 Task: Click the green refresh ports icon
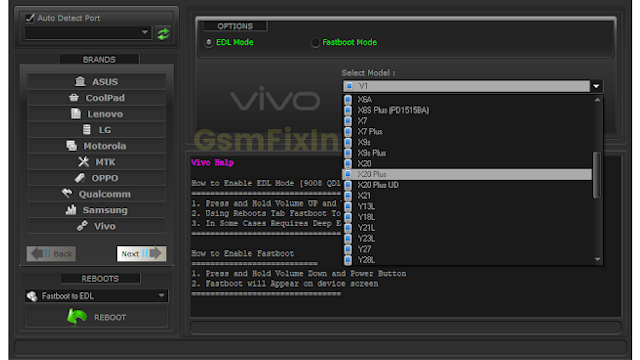[x=164, y=33]
